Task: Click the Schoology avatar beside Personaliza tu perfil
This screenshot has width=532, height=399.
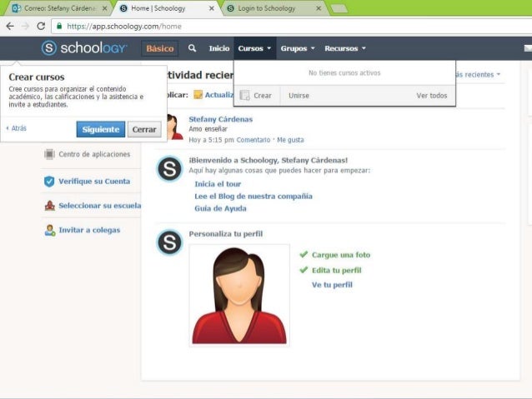Action: (169, 242)
